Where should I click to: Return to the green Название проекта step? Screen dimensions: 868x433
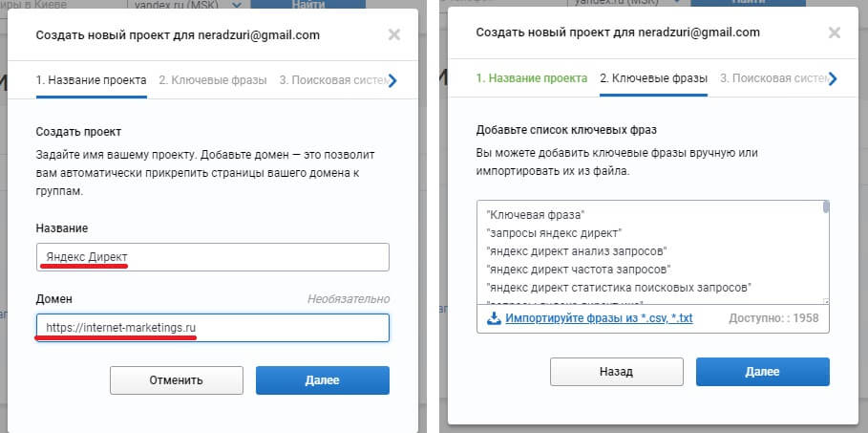531,78
